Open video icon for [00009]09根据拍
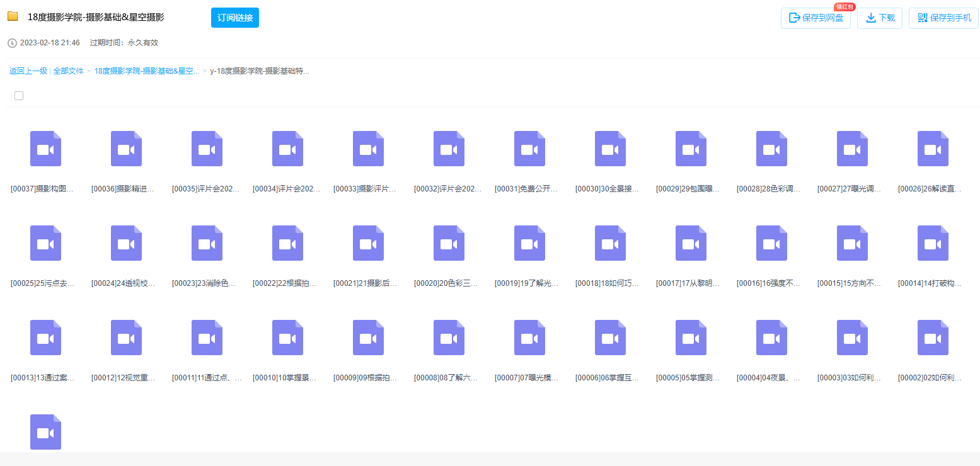Viewport: 980px width, 466px height. pyautogui.click(x=368, y=338)
